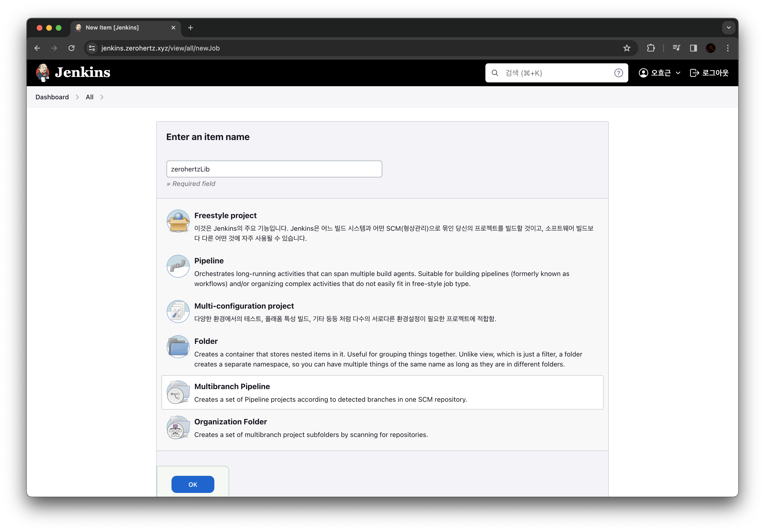Select the Multi-configuration project icon
This screenshot has width=765, height=532.
click(x=178, y=311)
